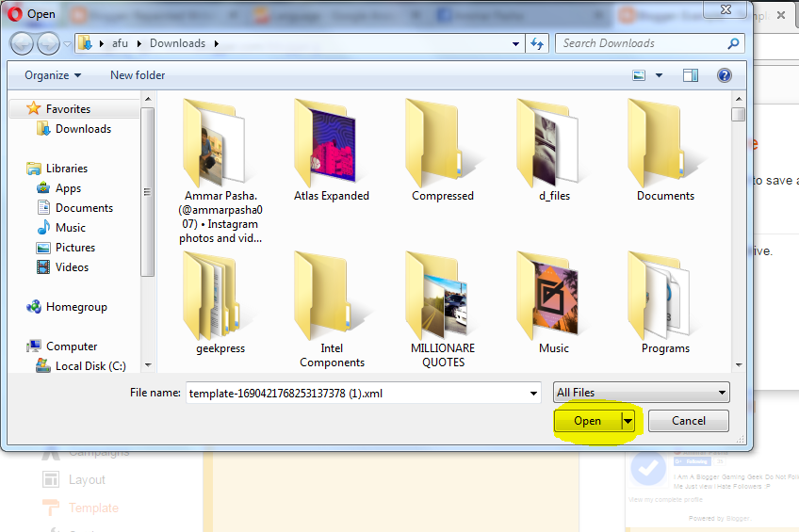The height and width of the screenshot is (532, 799).
Task: Select Favorites in navigation pane
Action: coord(68,109)
